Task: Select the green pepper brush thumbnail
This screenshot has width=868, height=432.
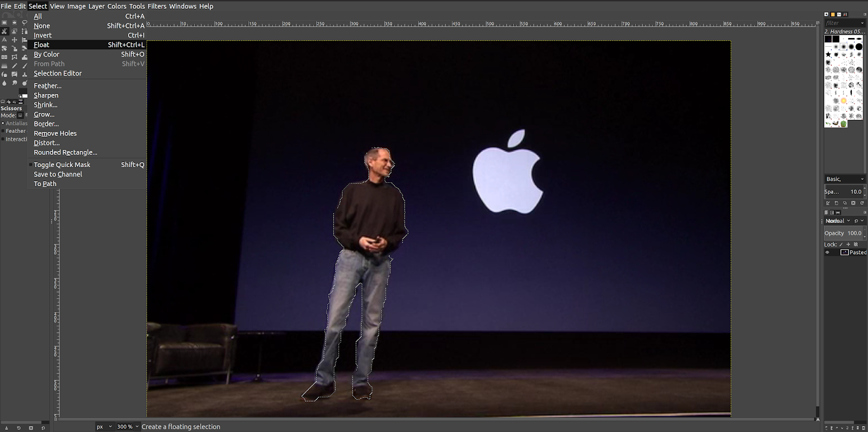Action: (x=844, y=124)
